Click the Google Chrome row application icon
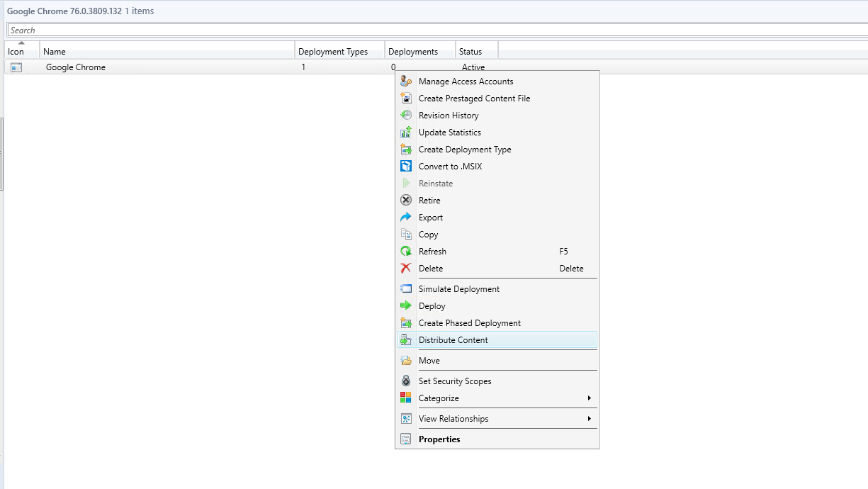This screenshot has height=489, width=868. (16, 67)
